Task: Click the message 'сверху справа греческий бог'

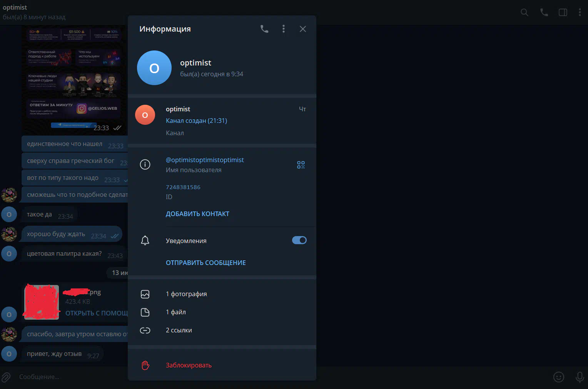Action: (75, 161)
